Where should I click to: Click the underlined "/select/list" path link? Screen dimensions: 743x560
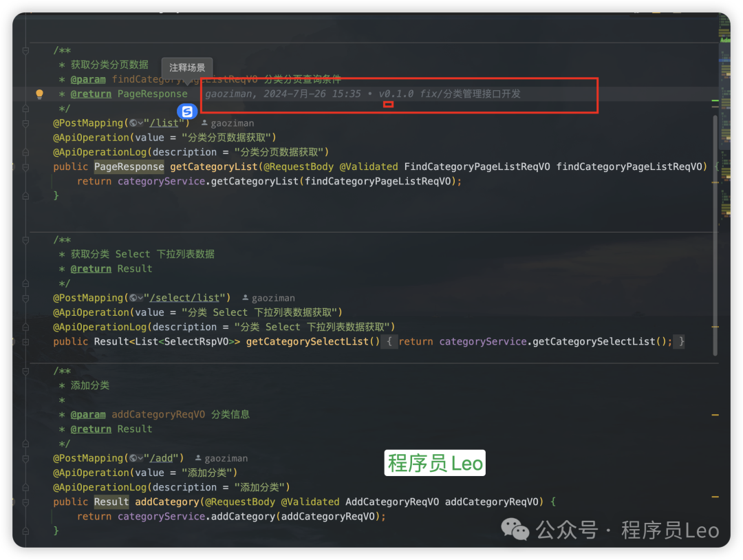pos(184,297)
